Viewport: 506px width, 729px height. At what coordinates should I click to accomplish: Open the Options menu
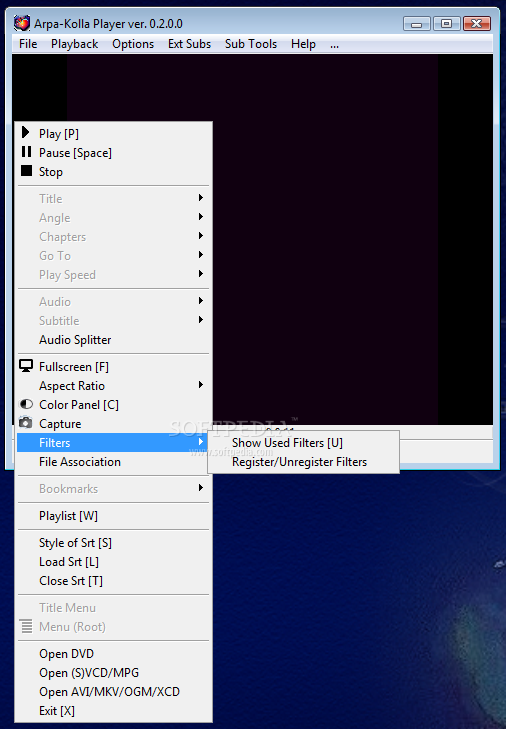point(133,44)
